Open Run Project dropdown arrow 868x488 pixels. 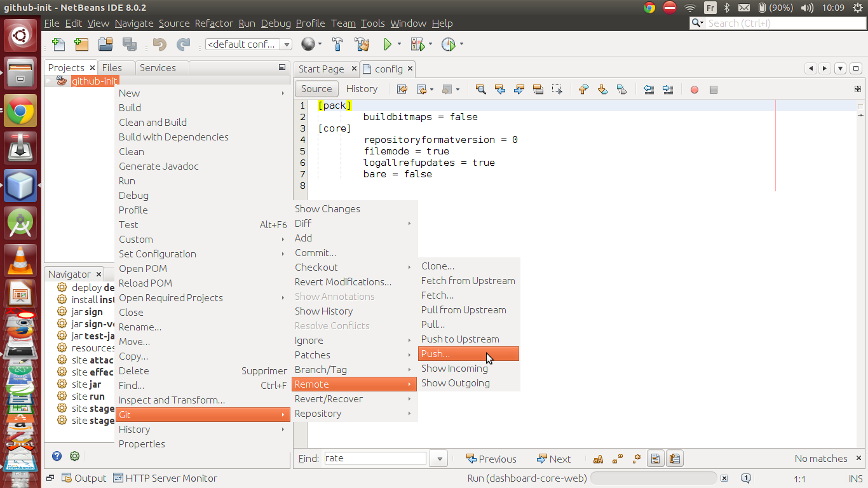399,44
